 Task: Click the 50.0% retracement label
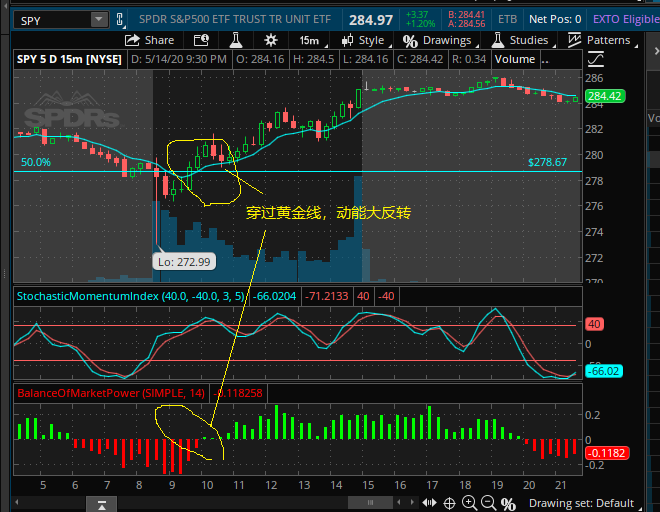tap(36, 162)
